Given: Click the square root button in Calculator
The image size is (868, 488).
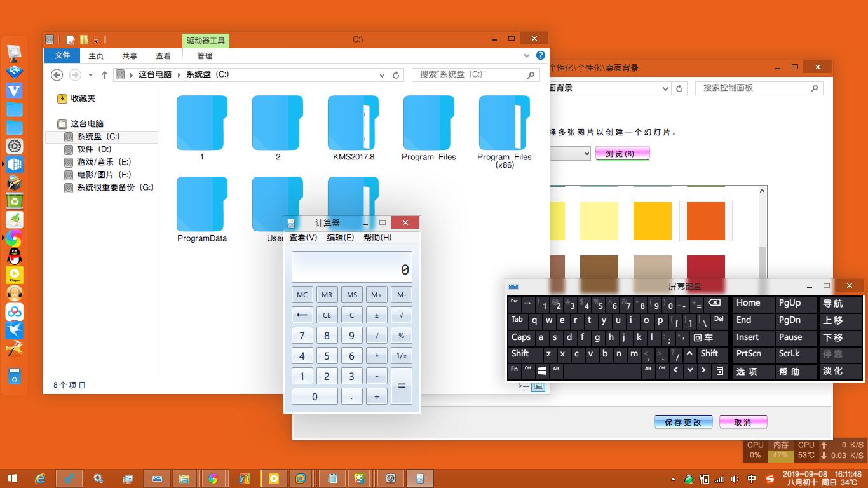Looking at the screenshot, I should click(x=401, y=315).
